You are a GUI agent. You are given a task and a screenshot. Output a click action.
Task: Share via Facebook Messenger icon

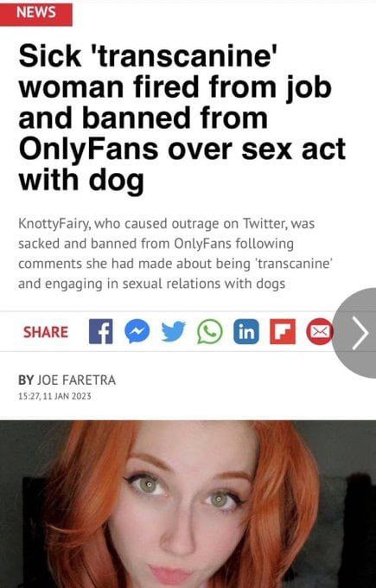[x=137, y=332]
